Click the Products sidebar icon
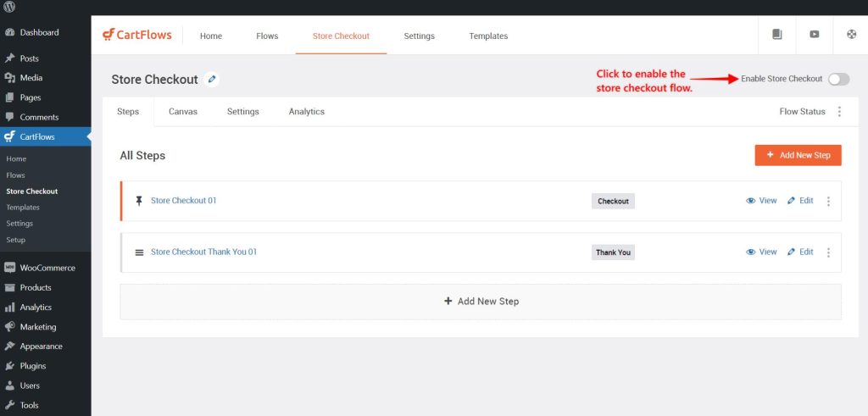 [x=9, y=288]
